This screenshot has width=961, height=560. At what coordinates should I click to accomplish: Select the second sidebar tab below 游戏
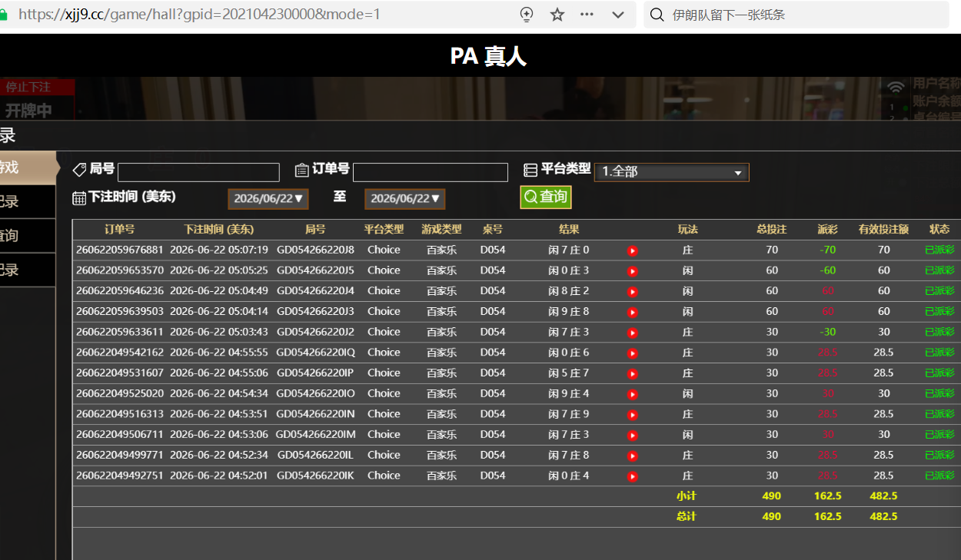point(28,202)
